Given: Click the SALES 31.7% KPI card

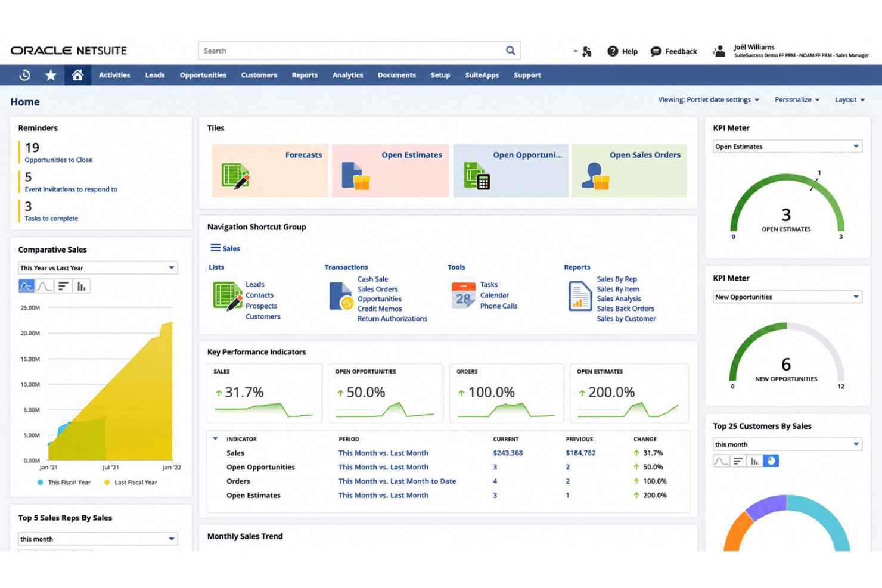Looking at the screenshot, I should click(x=265, y=393).
